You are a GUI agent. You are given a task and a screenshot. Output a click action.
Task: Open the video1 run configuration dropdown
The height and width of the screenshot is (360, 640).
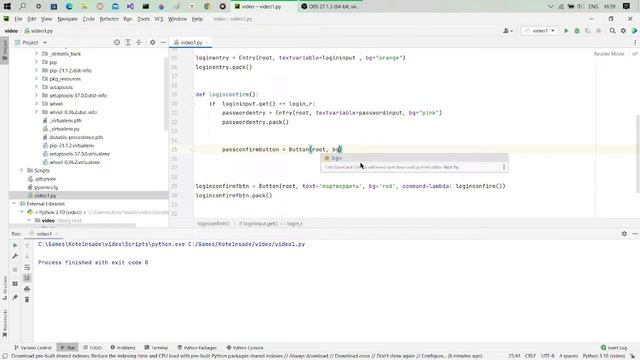pyautogui.click(x=540, y=31)
